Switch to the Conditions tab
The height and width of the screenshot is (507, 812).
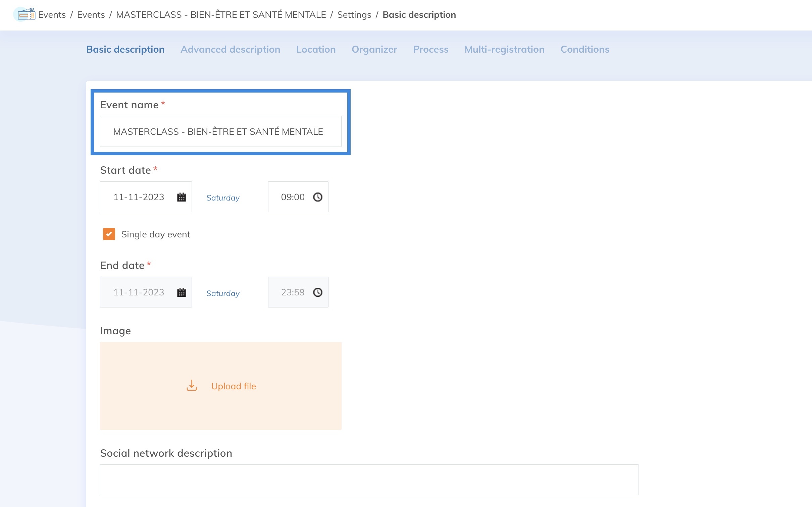(x=585, y=49)
